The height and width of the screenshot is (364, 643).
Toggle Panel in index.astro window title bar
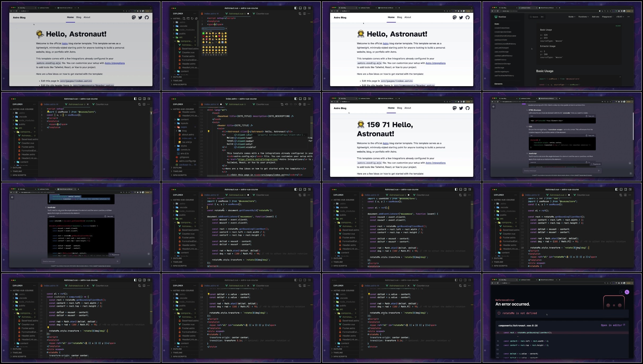[x=300, y=99]
